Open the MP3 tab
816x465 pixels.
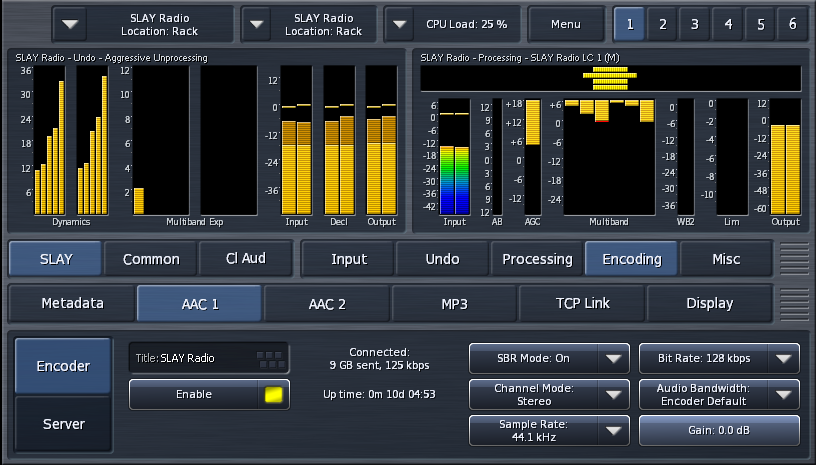(x=455, y=303)
